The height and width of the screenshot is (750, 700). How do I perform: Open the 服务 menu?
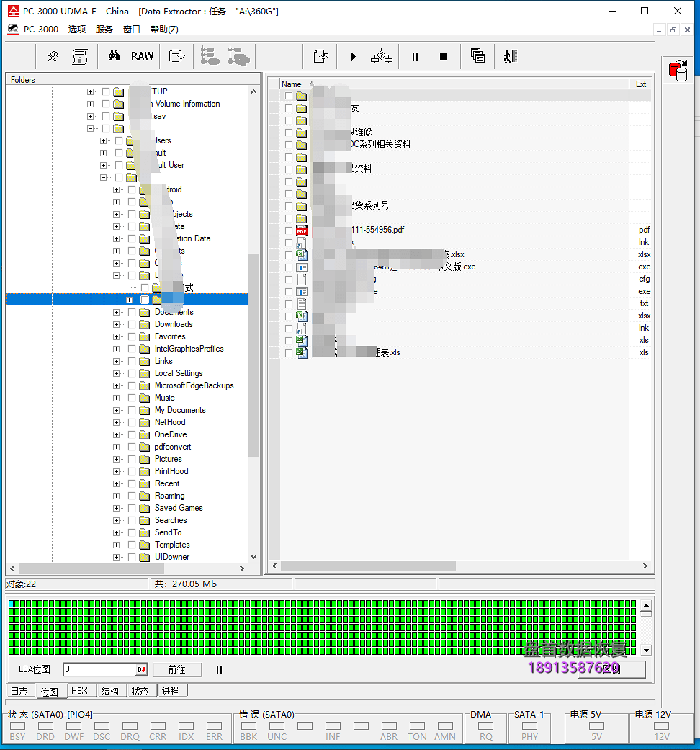tap(104, 30)
